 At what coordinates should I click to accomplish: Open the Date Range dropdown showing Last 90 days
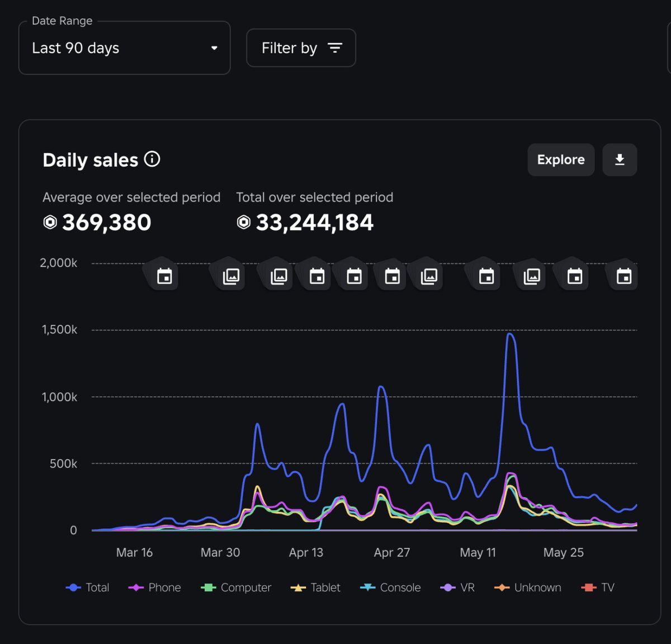coord(124,48)
